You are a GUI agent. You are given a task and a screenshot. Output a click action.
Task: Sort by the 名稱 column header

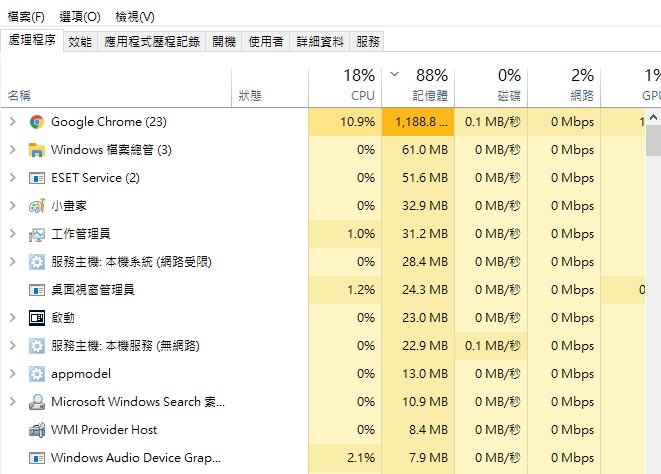(116, 87)
